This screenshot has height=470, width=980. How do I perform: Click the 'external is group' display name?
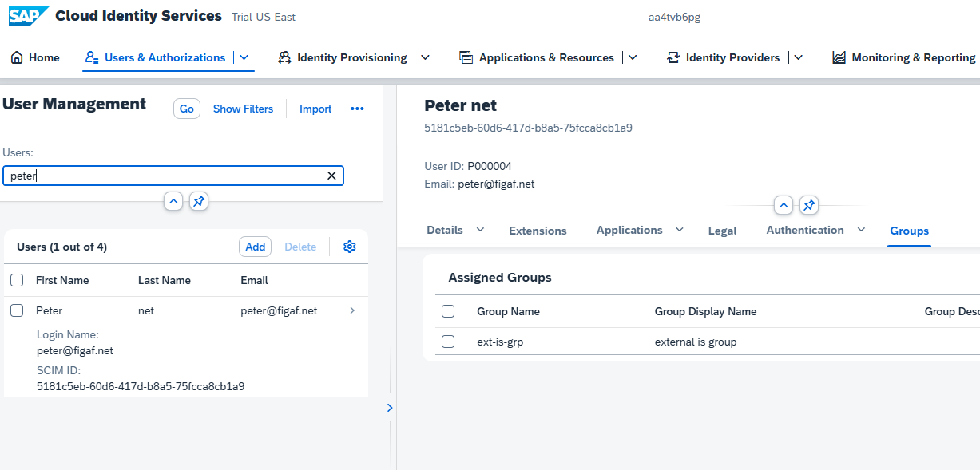point(696,342)
